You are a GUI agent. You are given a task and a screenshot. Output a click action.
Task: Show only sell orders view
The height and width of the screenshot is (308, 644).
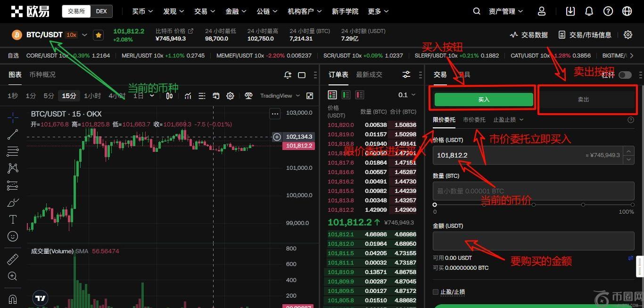point(360,95)
